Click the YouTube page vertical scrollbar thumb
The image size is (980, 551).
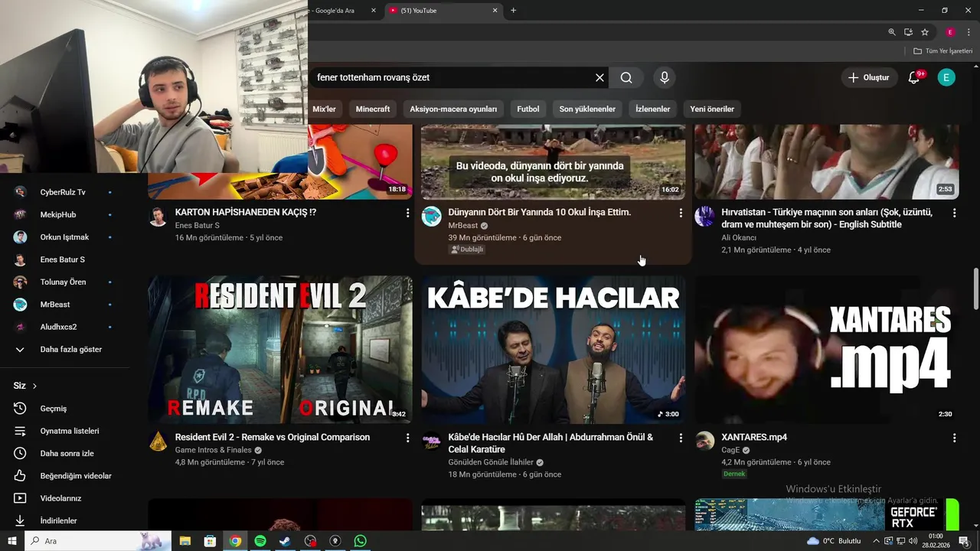click(975, 289)
